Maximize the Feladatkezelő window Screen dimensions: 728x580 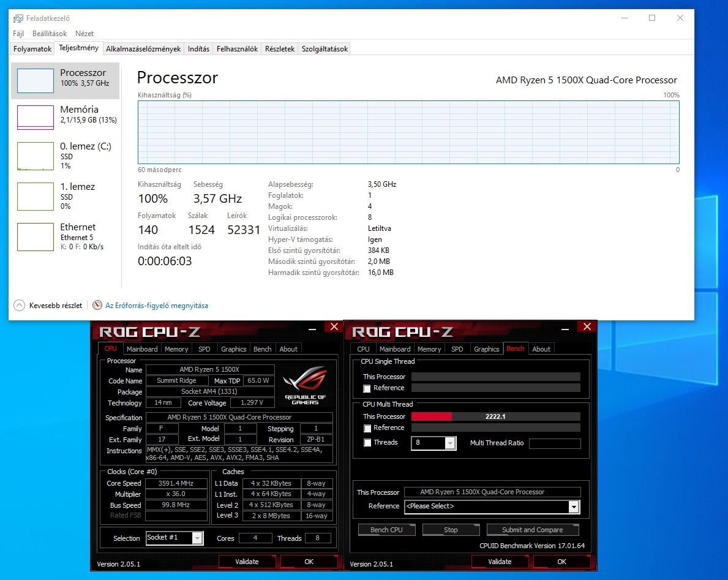[652, 18]
